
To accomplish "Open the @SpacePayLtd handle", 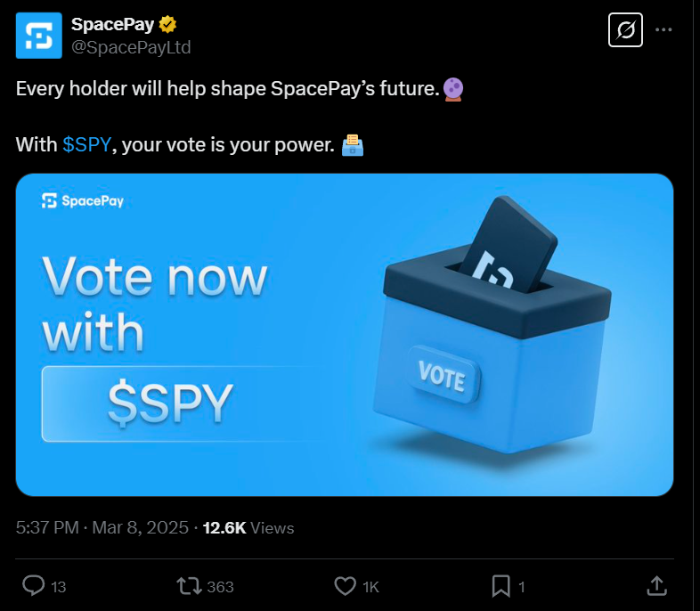I will coord(131,47).
